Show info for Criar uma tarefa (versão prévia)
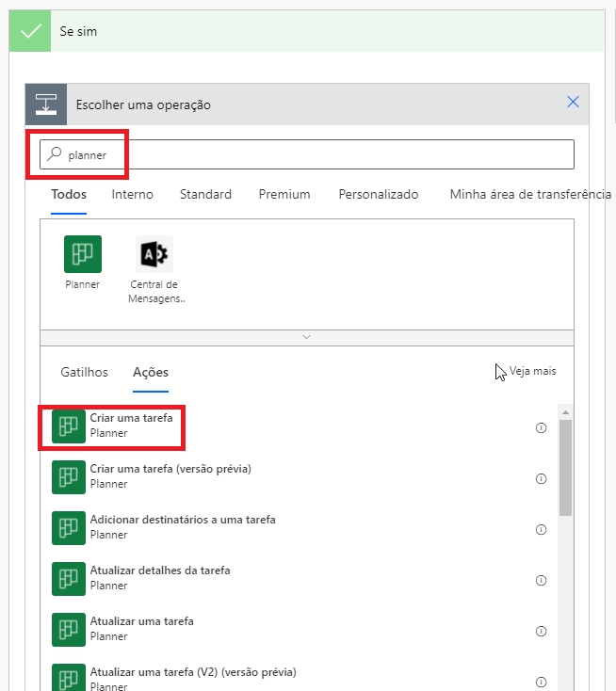Viewport: 616px width, 691px height. (541, 478)
